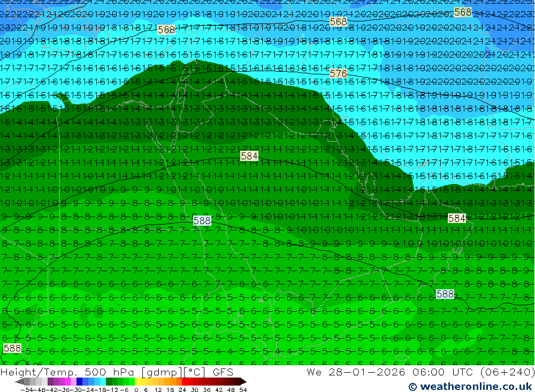
Task: Click the dark-brown right arrow of the legend
Action: [x=243, y=381]
